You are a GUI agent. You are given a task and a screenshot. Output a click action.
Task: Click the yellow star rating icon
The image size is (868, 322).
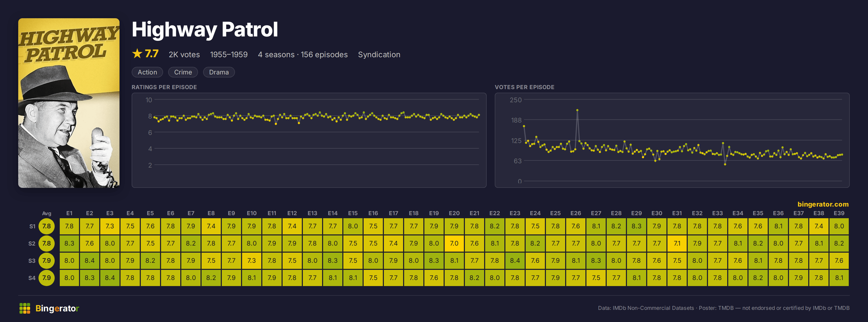137,54
